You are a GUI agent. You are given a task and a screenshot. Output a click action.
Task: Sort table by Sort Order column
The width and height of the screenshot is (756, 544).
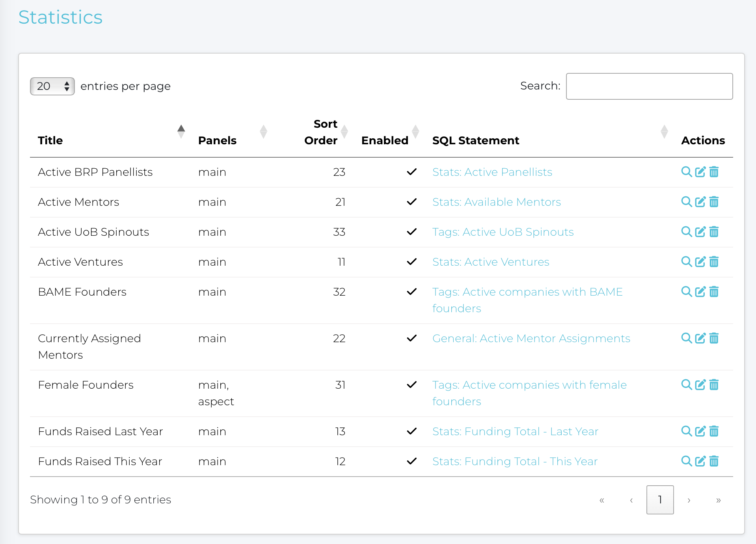321,132
